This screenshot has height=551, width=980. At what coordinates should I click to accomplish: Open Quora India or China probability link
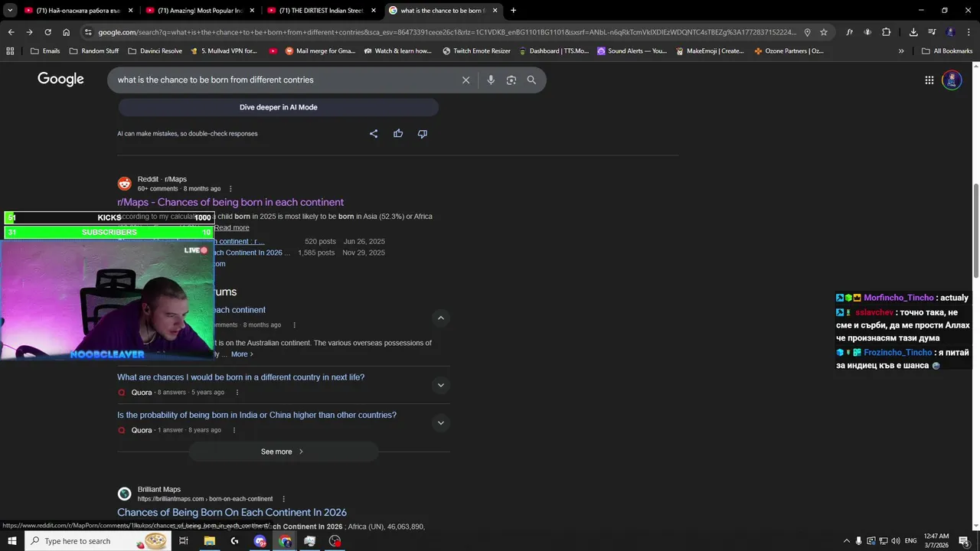coord(256,415)
